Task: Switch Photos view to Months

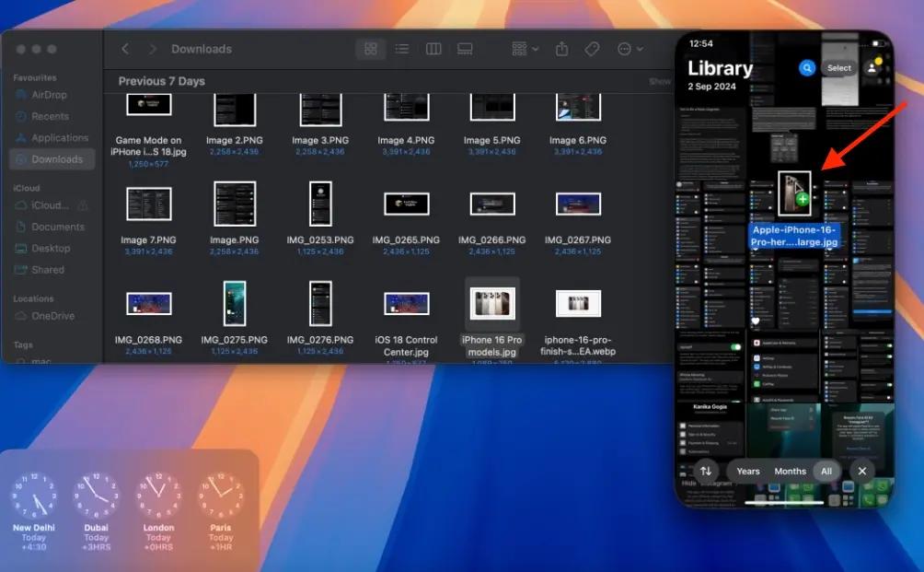Action: click(790, 471)
